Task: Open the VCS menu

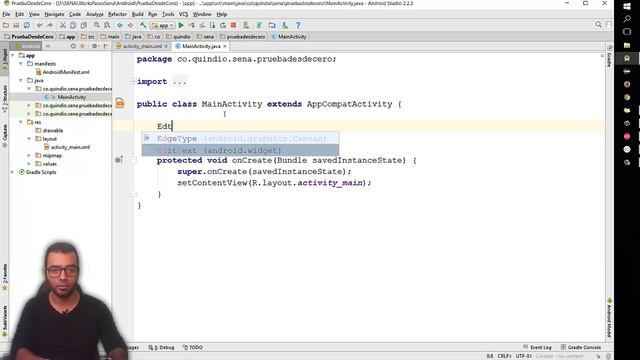Action: pyautogui.click(x=183, y=14)
